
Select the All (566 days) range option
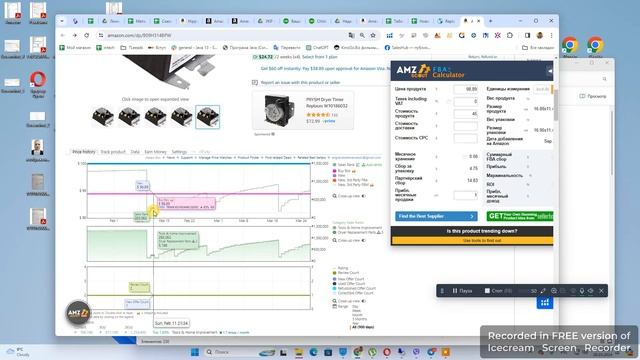point(363,327)
